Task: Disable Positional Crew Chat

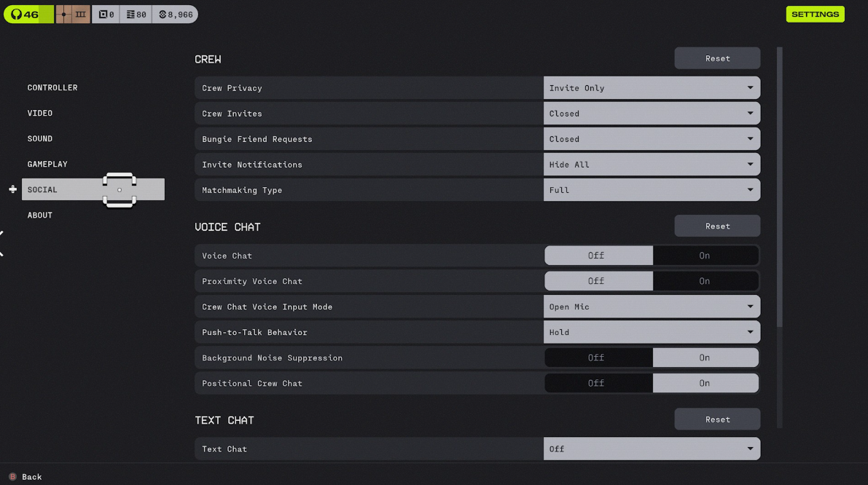Action: pyautogui.click(x=596, y=383)
